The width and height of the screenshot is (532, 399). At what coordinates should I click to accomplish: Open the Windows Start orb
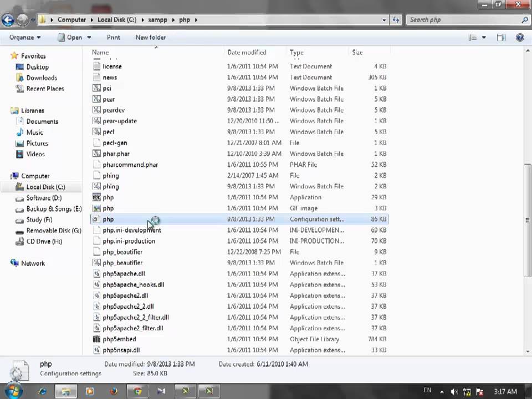(13, 391)
